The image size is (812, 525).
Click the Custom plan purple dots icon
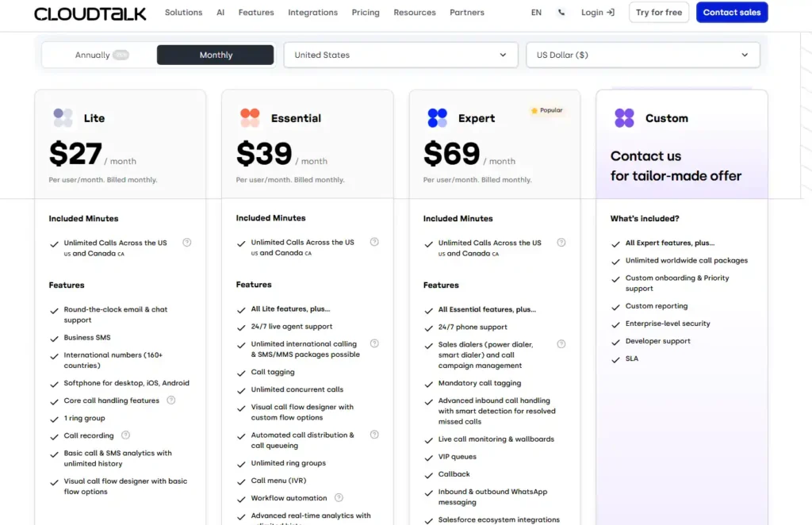pyautogui.click(x=625, y=118)
